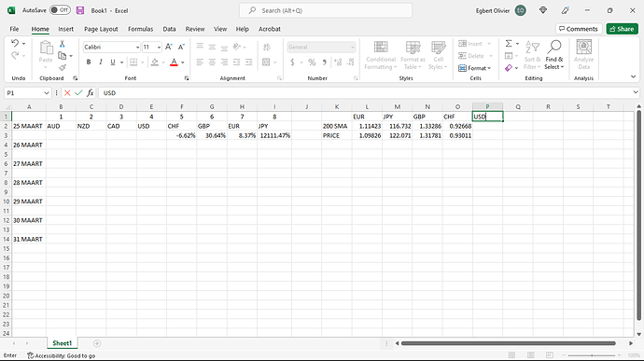Click the Comments button

[x=579, y=29]
